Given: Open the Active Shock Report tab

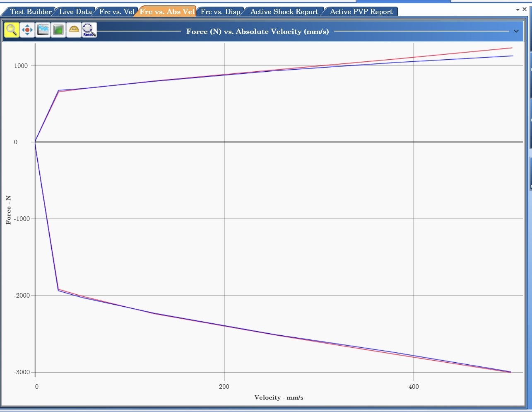Looking at the screenshot, I should pos(284,12).
